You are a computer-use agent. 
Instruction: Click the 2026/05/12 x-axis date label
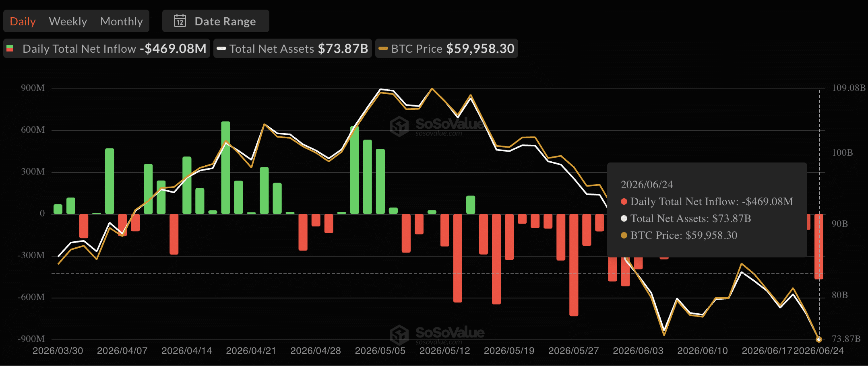(445, 351)
